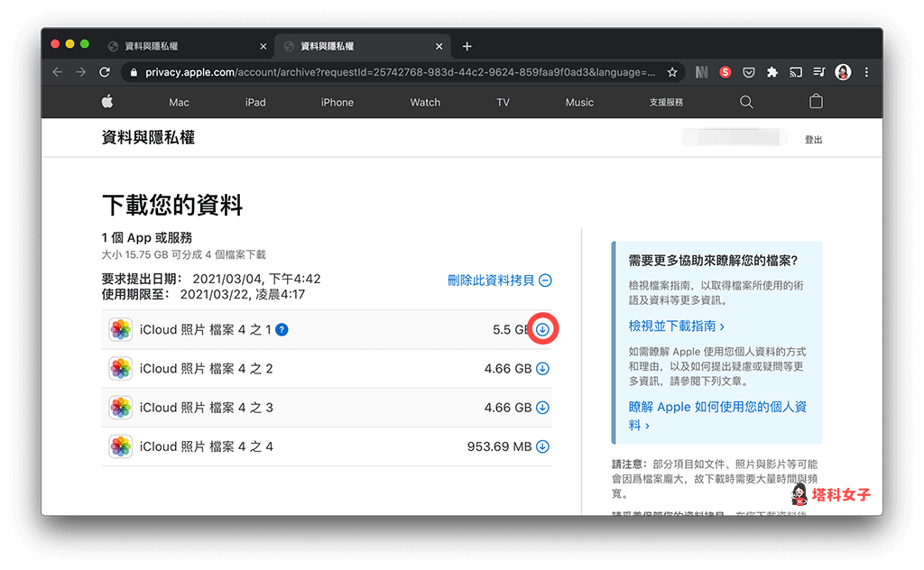Click 登出 to sign out
The width and height of the screenshot is (924, 570).
point(813,140)
